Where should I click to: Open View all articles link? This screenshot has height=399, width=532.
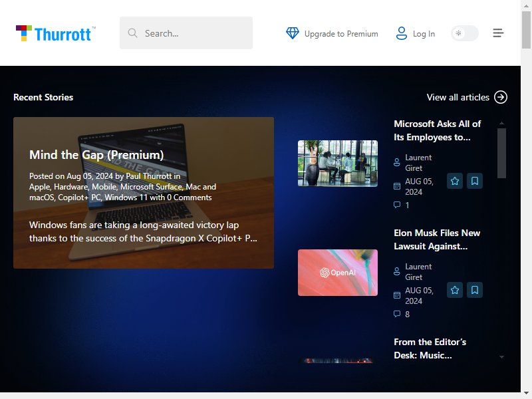458,97
